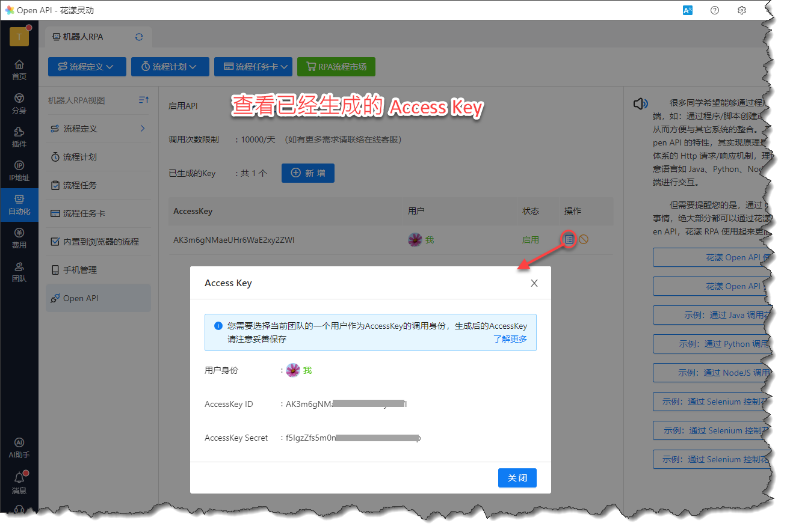787x532 pixels.
Task: Open 分身 in the left sidebar
Action: click(x=19, y=103)
